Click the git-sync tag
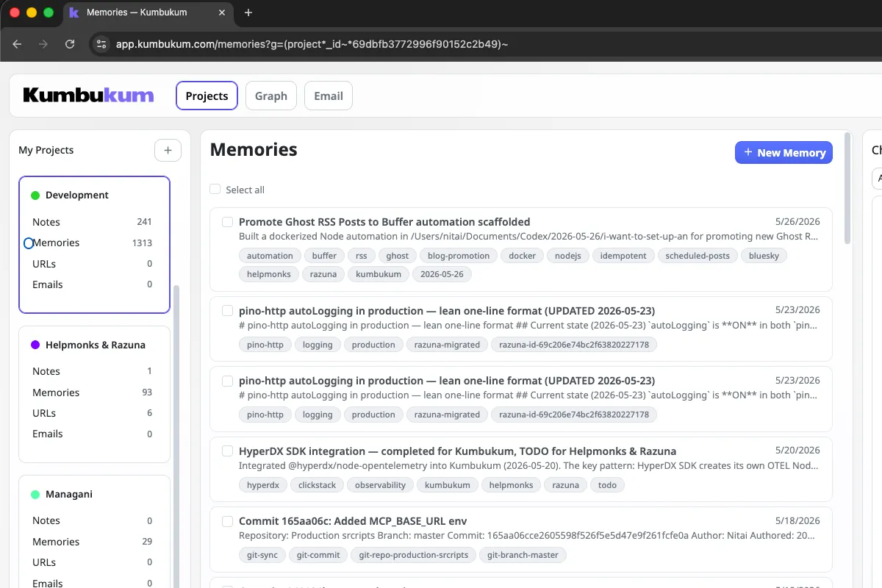This screenshot has height=588, width=882. point(262,555)
